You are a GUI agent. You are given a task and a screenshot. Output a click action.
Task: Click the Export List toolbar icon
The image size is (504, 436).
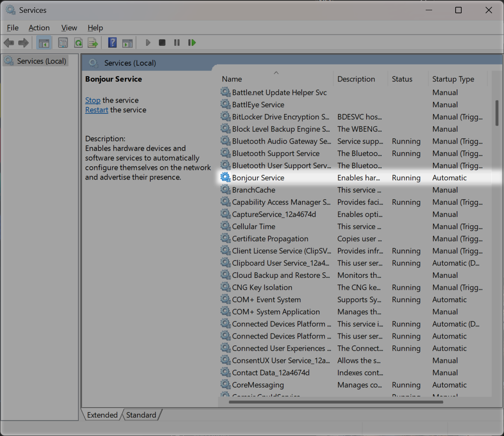click(x=92, y=43)
